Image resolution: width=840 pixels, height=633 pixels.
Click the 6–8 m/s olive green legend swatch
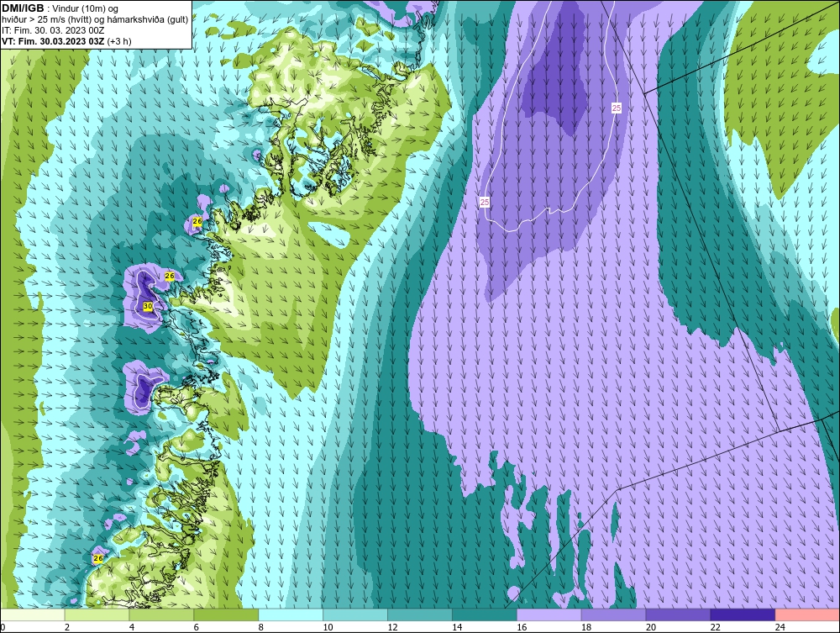[226, 615]
